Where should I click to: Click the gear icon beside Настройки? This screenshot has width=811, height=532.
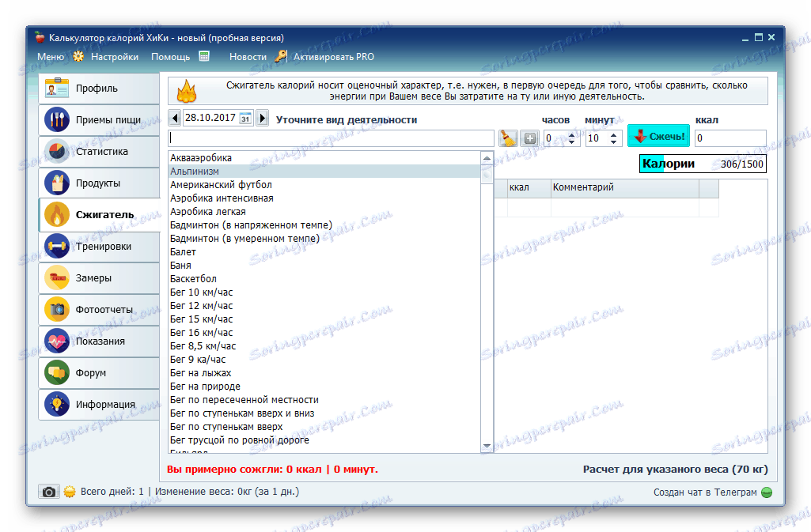78,56
